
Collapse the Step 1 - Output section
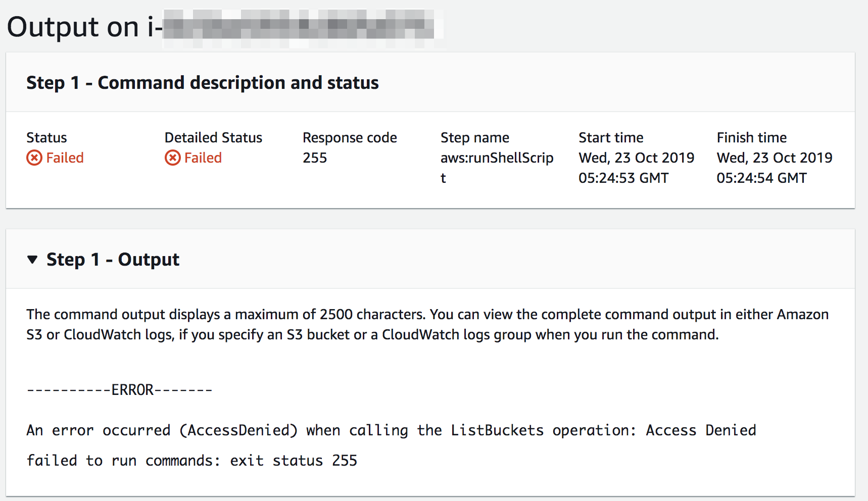click(x=32, y=260)
